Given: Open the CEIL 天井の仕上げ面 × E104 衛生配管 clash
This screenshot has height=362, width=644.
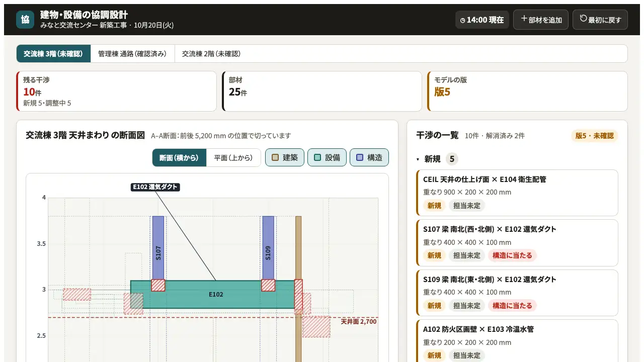Looking at the screenshot, I should [x=517, y=193].
